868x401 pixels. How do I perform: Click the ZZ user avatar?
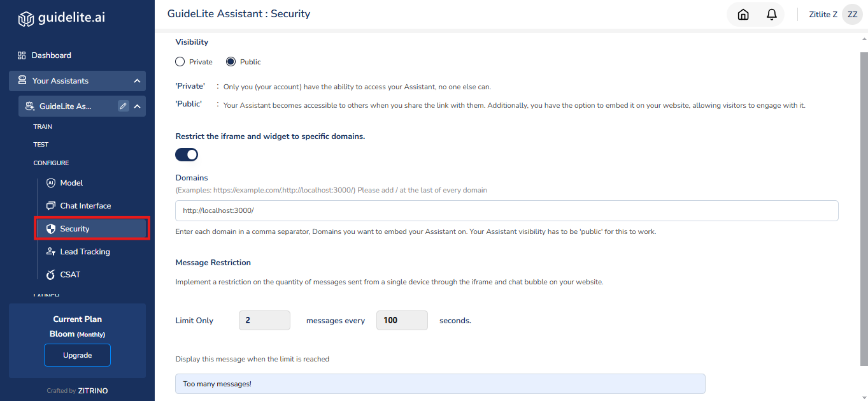852,15
